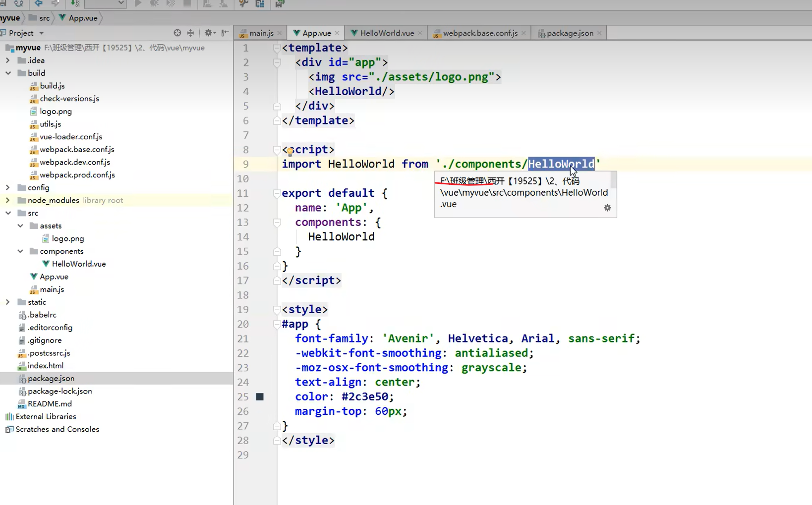
Task: Fold the template block on line 1
Action: 277,48
